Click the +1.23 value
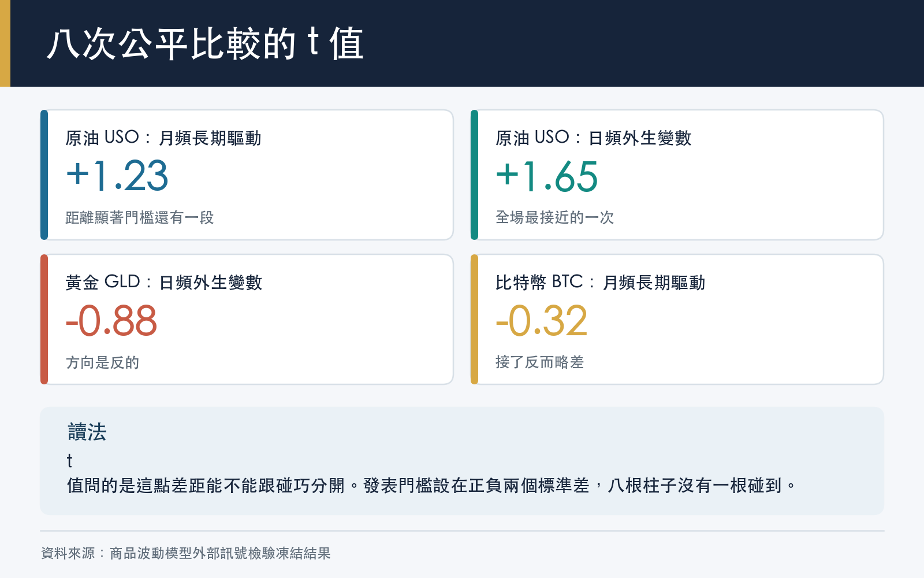 pyautogui.click(x=117, y=176)
